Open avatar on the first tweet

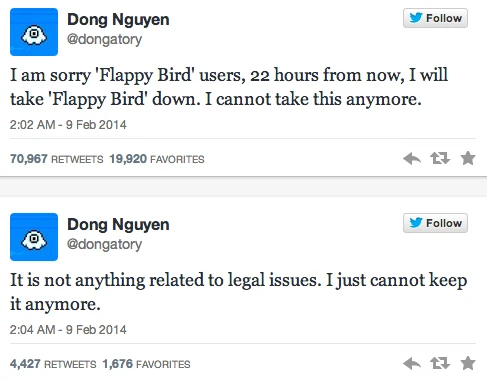click(x=34, y=32)
